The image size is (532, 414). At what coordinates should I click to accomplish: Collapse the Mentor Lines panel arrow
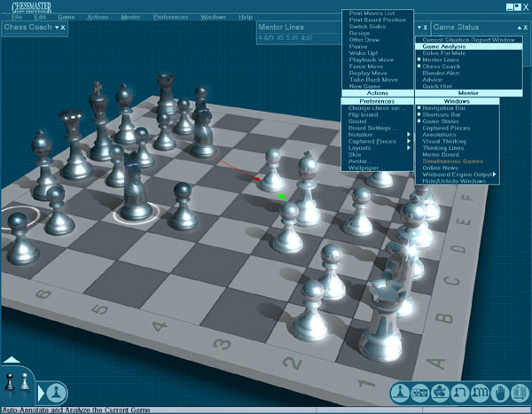click(x=419, y=27)
